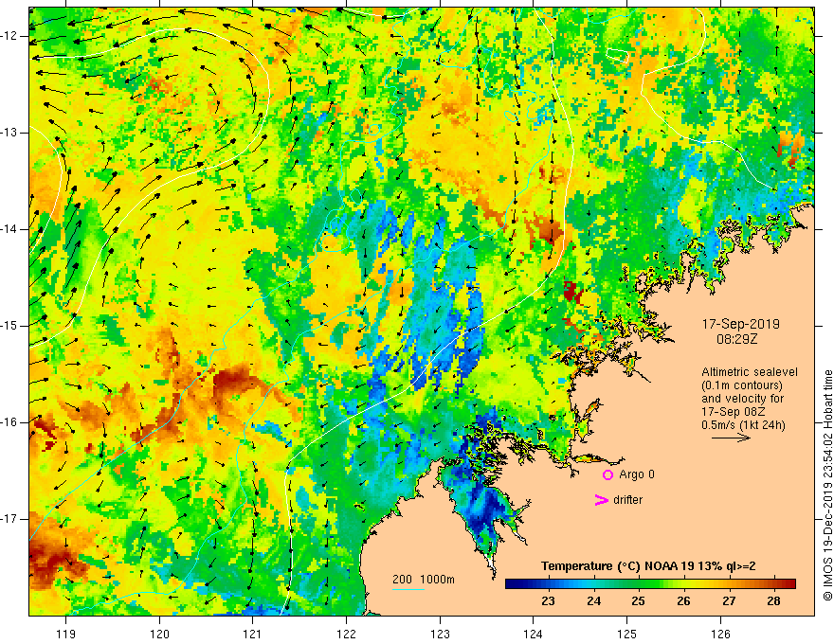The width and height of the screenshot is (834, 644).
Task: Click the 0.5m/s velocity scale arrow
Action: click(x=731, y=438)
